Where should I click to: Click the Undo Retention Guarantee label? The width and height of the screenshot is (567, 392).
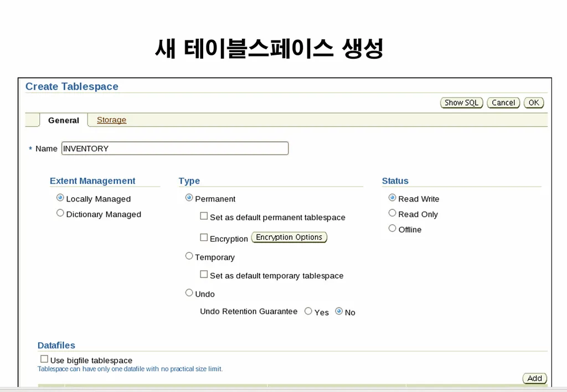(x=249, y=311)
